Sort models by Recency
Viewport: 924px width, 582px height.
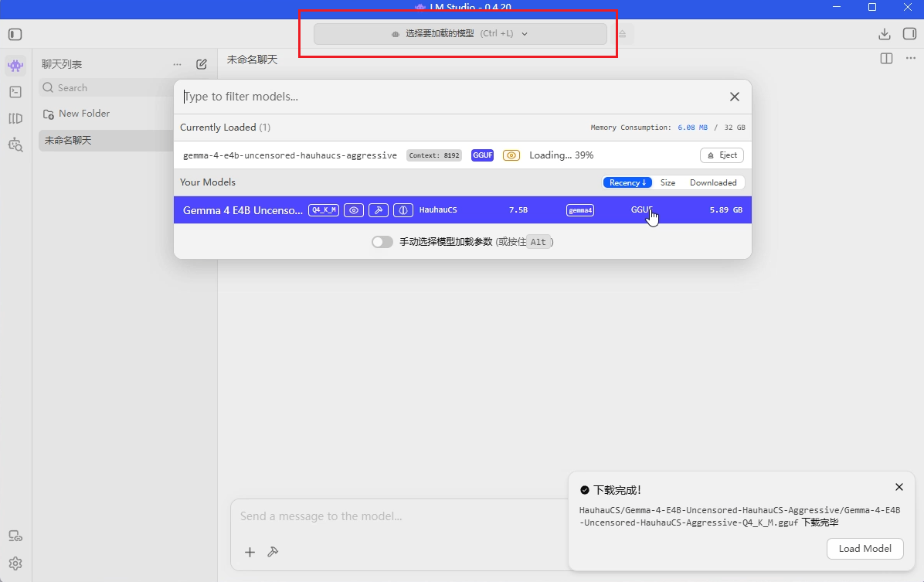627,183
